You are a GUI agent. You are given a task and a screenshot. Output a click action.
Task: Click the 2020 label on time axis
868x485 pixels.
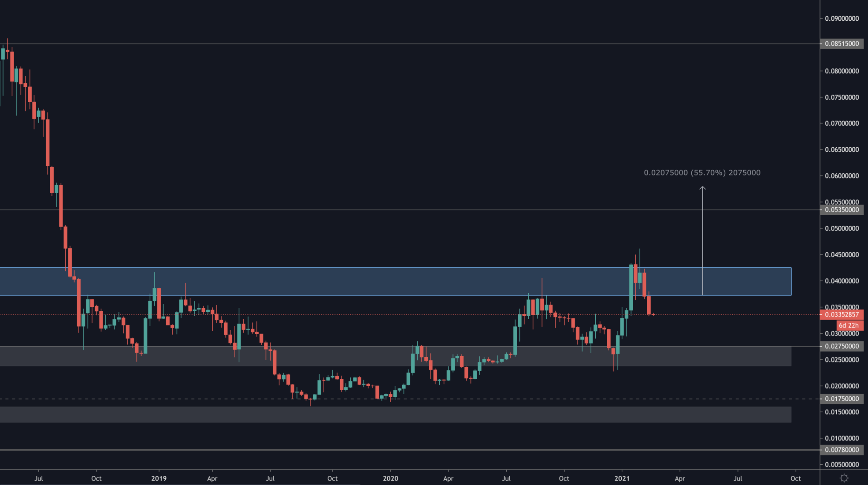pyautogui.click(x=390, y=478)
